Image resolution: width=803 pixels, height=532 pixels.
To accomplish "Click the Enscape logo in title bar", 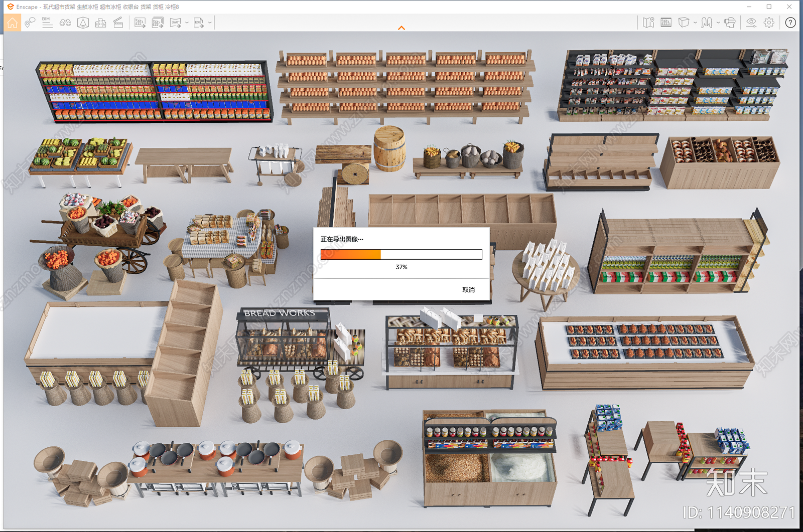I will [11, 7].
